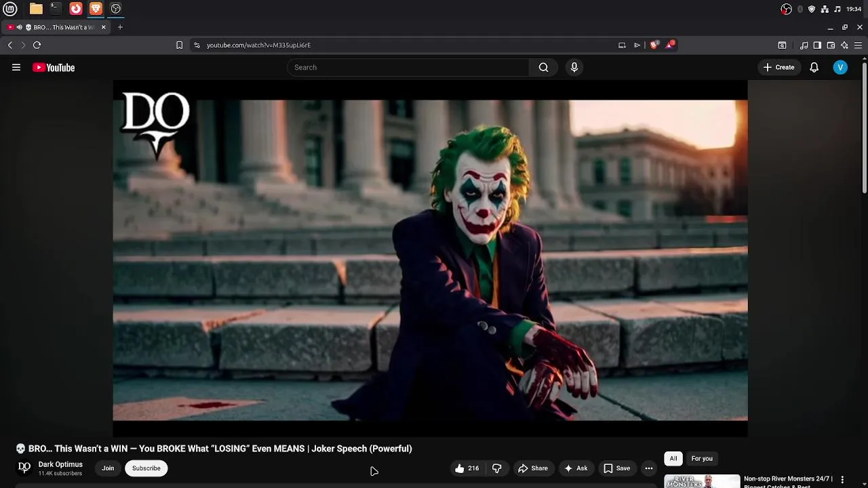Open the notifications bell
868x488 pixels.
click(814, 67)
